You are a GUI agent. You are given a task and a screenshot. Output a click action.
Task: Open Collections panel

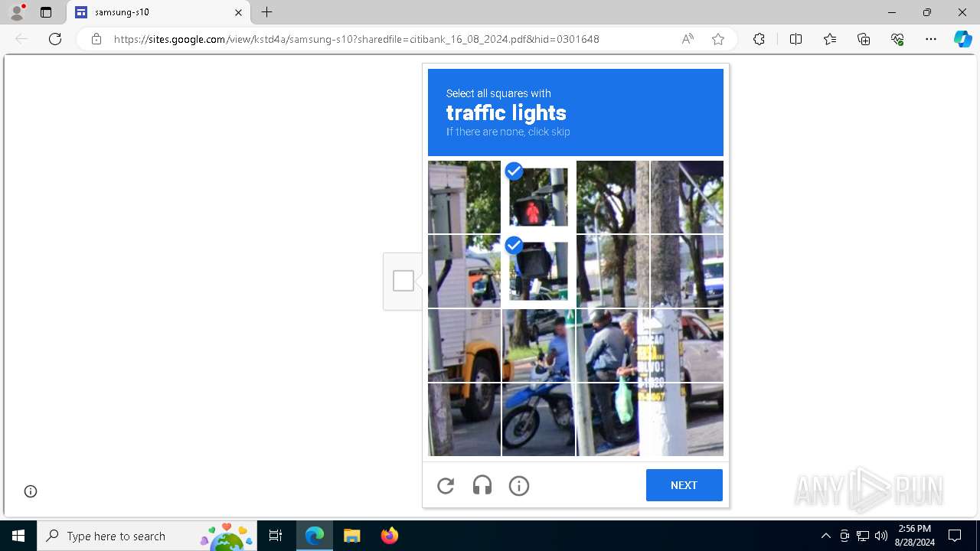click(864, 39)
